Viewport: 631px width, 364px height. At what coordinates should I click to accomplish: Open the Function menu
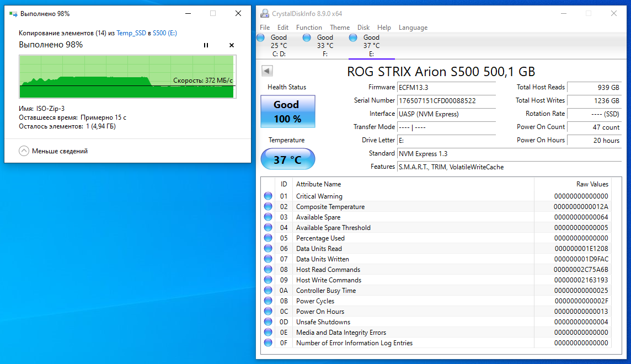pos(309,28)
